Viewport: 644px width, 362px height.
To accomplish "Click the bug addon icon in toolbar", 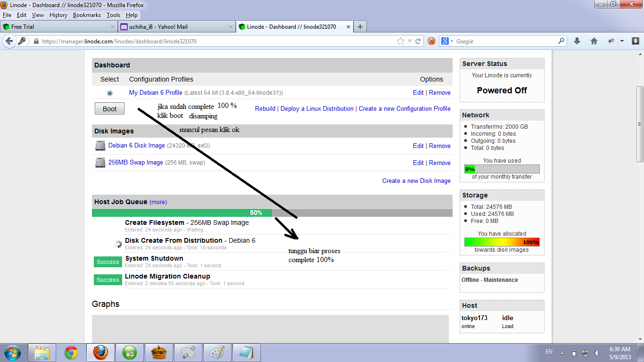I will (611, 41).
